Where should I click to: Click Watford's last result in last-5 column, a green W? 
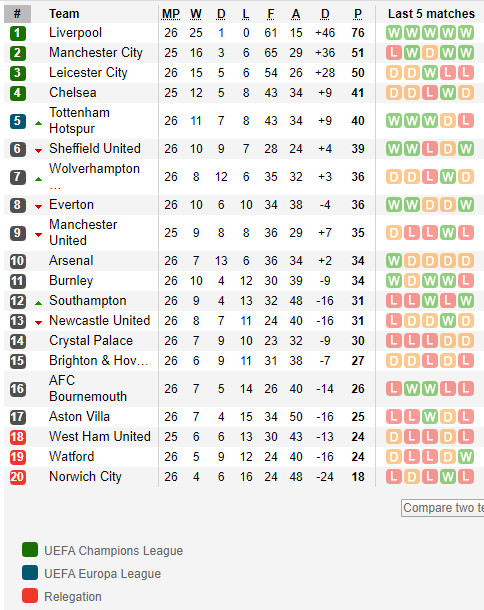[x=466, y=456]
